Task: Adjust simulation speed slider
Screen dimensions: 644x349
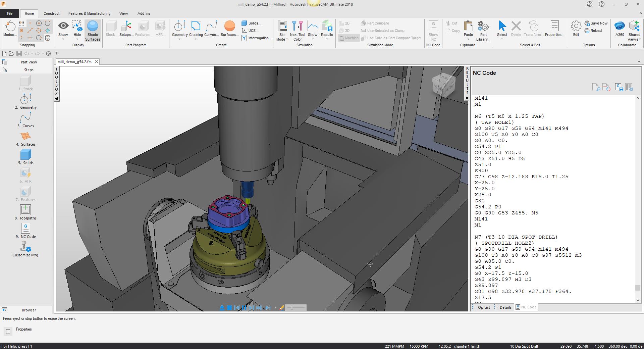Action: tap(296, 308)
